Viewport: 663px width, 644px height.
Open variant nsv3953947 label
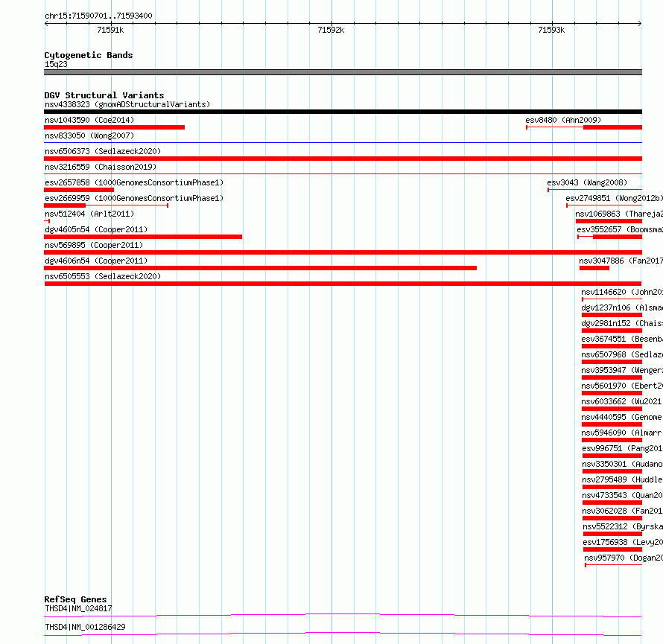point(622,370)
